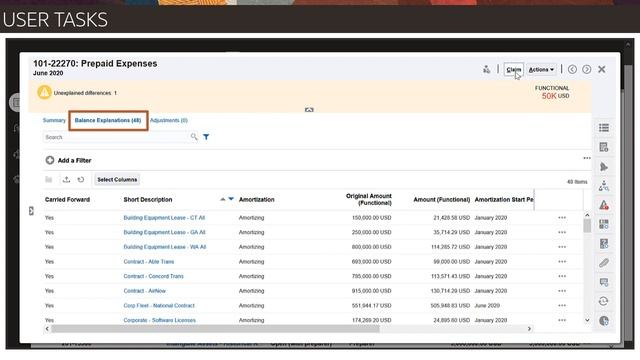Open the bottom pie-chart icon in sidebar
The height and width of the screenshot is (360, 640).
pyautogui.click(x=604, y=321)
